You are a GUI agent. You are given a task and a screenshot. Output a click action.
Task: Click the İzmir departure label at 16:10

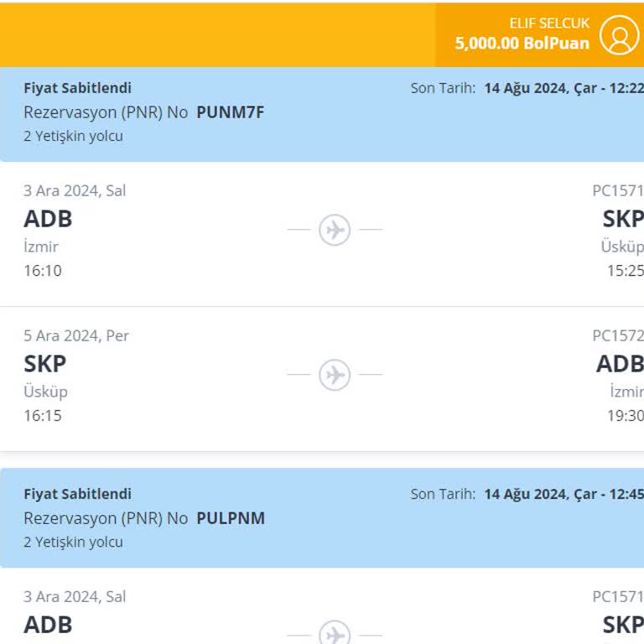pyautogui.click(x=41, y=247)
